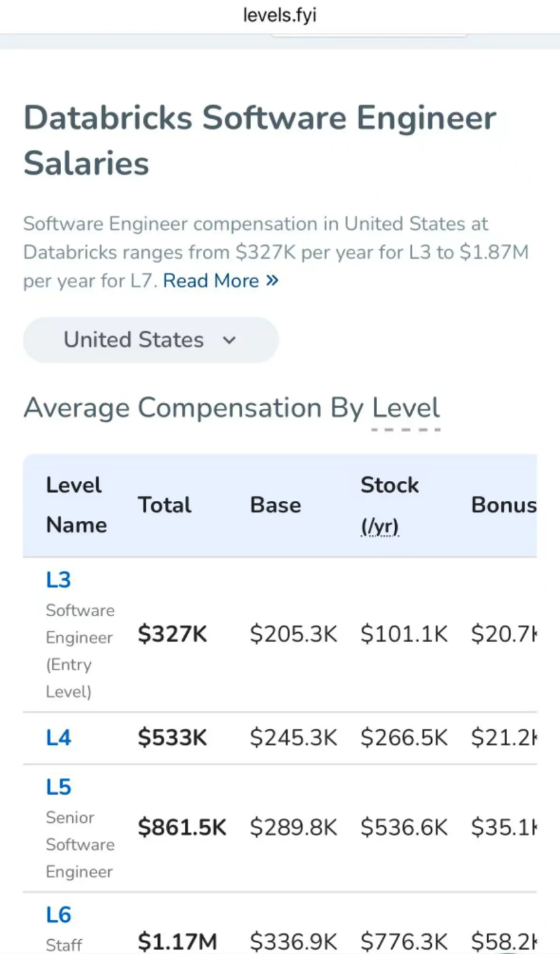The height and width of the screenshot is (954, 560).
Task: Click the dashed-underlined Level word in heading
Action: pyautogui.click(x=406, y=408)
